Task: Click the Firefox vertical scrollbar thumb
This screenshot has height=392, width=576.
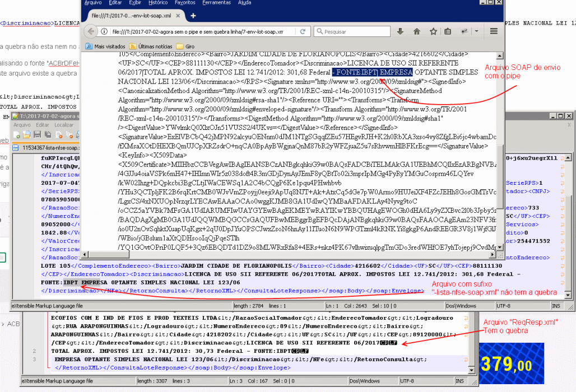Action: click(x=500, y=178)
